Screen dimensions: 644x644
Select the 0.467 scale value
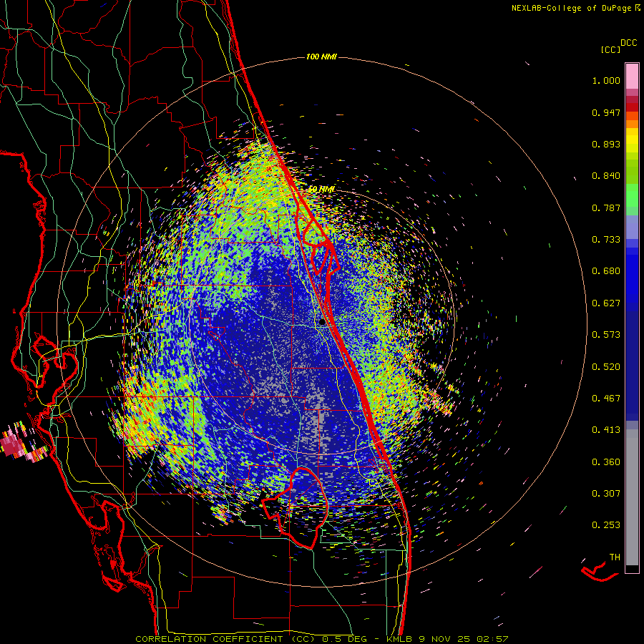[x=606, y=399]
